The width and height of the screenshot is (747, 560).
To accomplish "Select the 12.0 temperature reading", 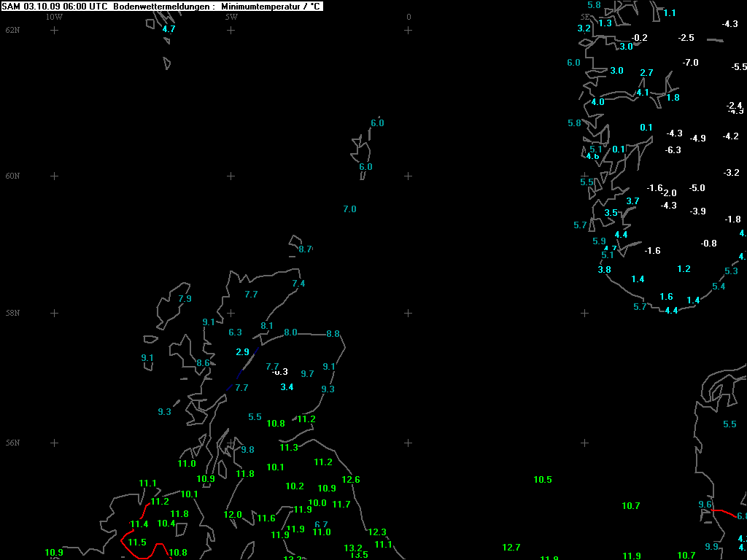I will [232, 515].
